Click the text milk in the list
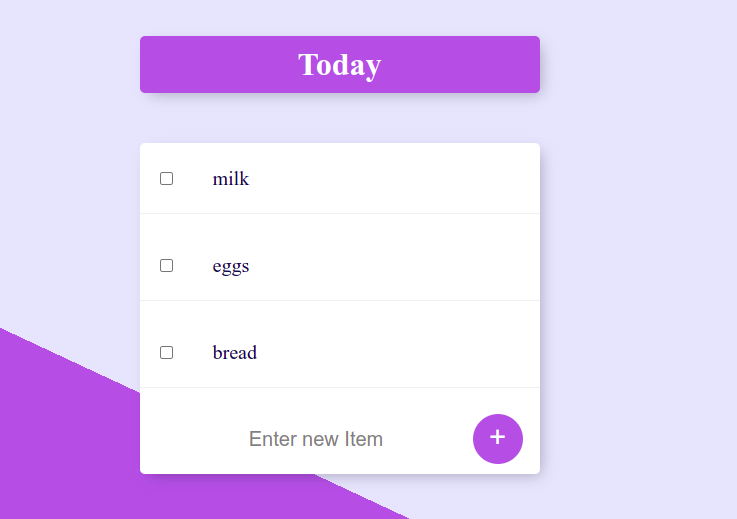The image size is (737, 519). coord(231,179)
